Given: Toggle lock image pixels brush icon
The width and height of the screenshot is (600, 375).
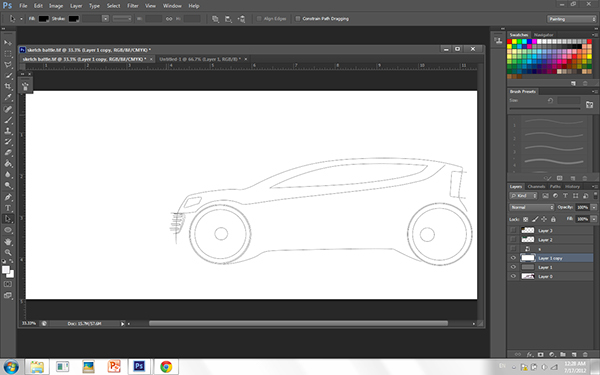Looking at the screenshot, I should (x=535, y=219).
